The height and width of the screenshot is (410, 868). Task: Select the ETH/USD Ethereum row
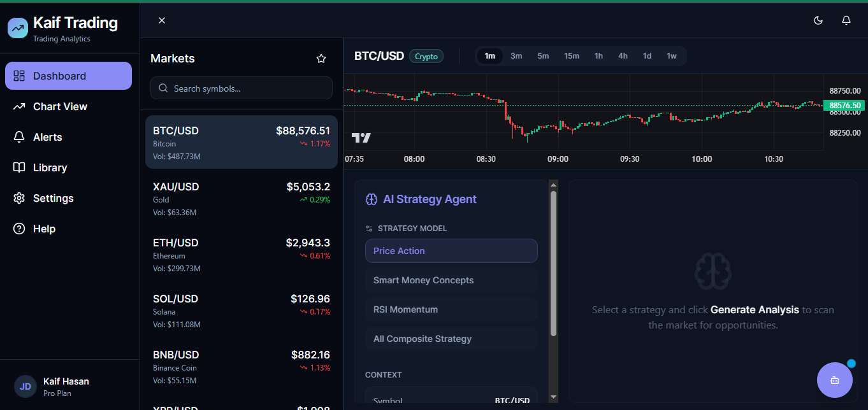pos(242,254)
